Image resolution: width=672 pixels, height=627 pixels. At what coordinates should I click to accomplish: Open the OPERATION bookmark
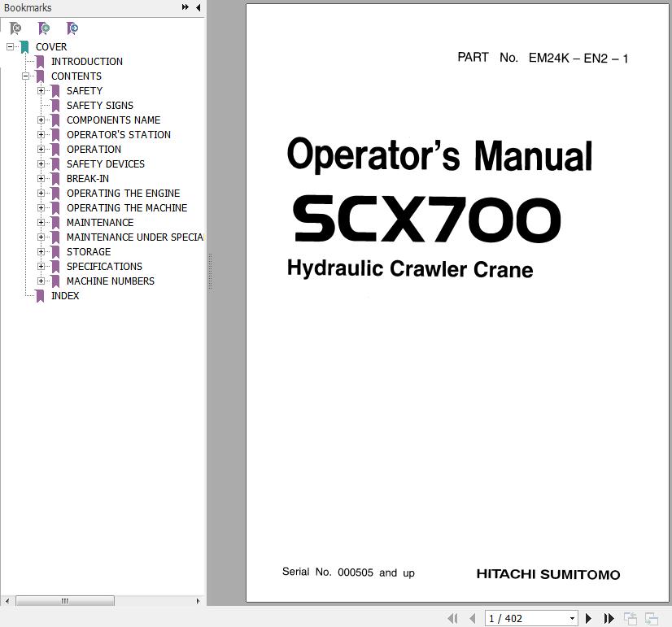pyautogui.click(x=94, y=149)
